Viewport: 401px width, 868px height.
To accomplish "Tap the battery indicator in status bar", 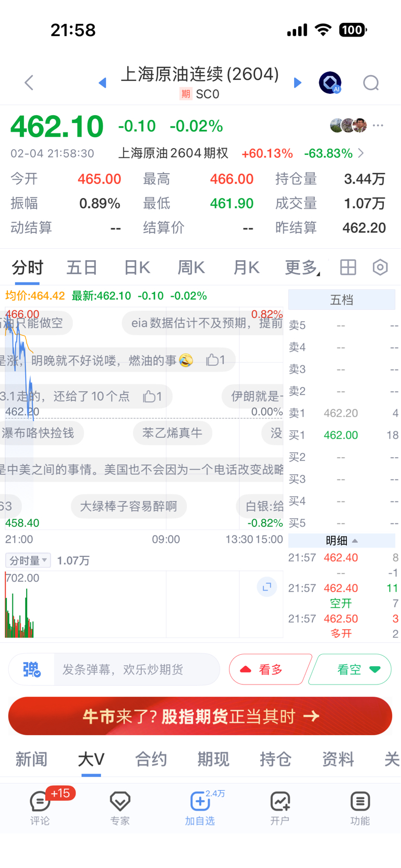I will 353,30.
